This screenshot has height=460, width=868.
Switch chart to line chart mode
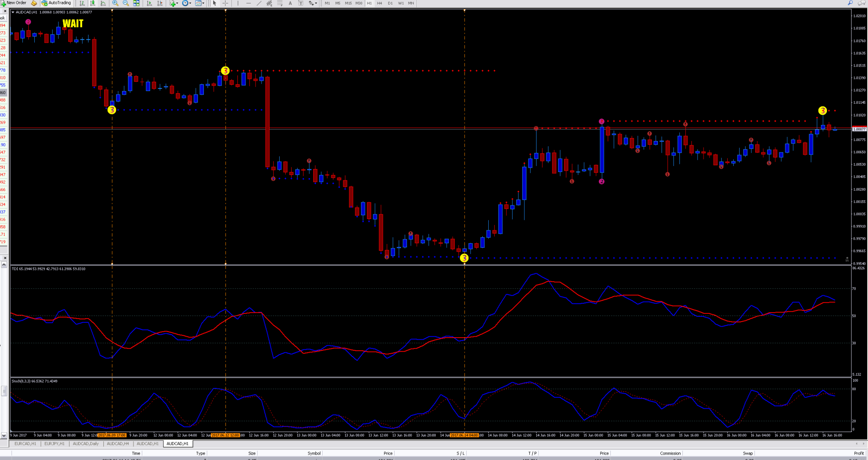tap(103, 3)
